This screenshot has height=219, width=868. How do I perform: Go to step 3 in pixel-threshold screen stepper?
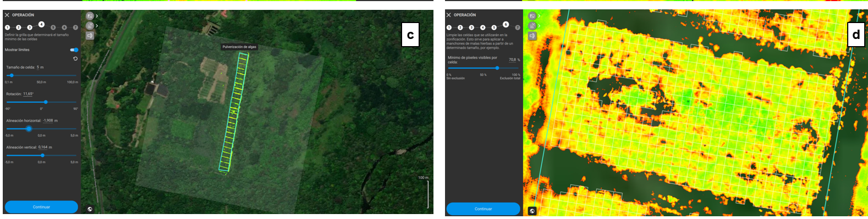[x=471, y=27]
